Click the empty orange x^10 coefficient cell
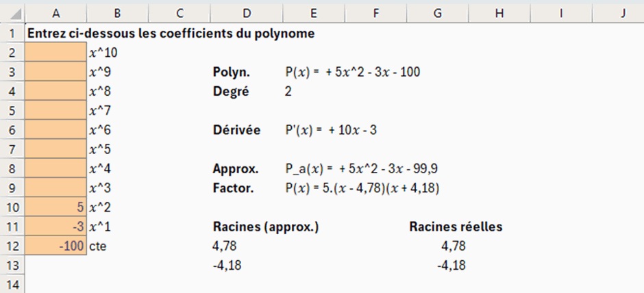Screen dimensions: 644x293 point(55,52)
